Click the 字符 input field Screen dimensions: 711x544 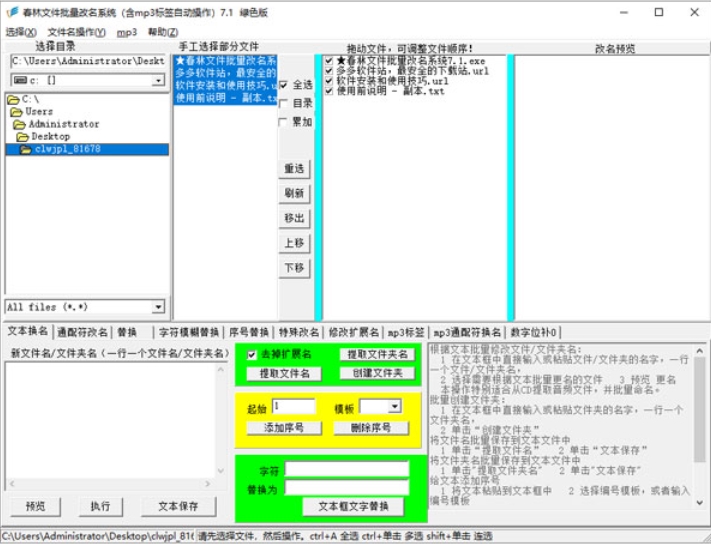coord(347,469)
